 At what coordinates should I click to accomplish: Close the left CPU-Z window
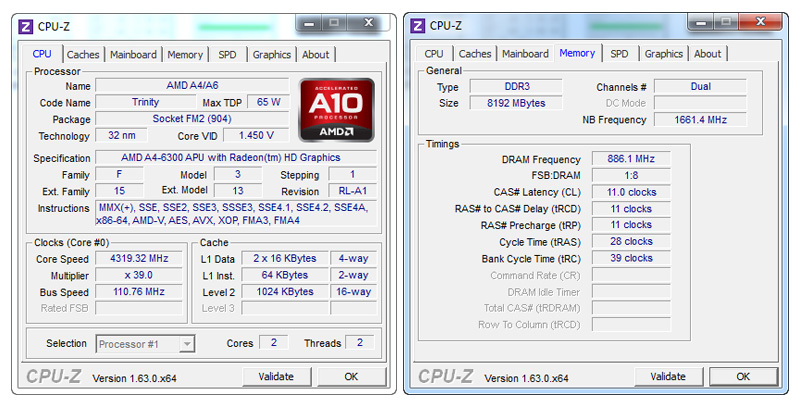tap(368, 23)
